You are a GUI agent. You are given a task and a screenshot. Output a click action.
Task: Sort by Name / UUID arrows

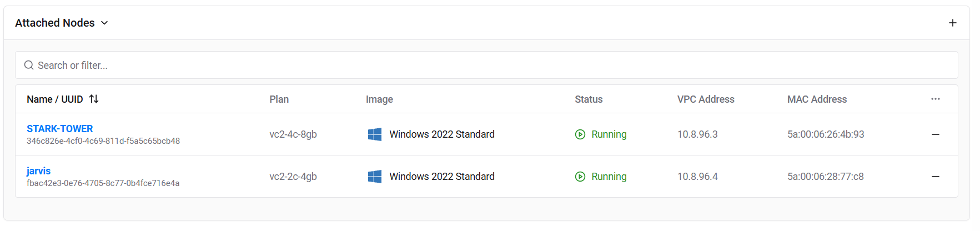[94, 99]
